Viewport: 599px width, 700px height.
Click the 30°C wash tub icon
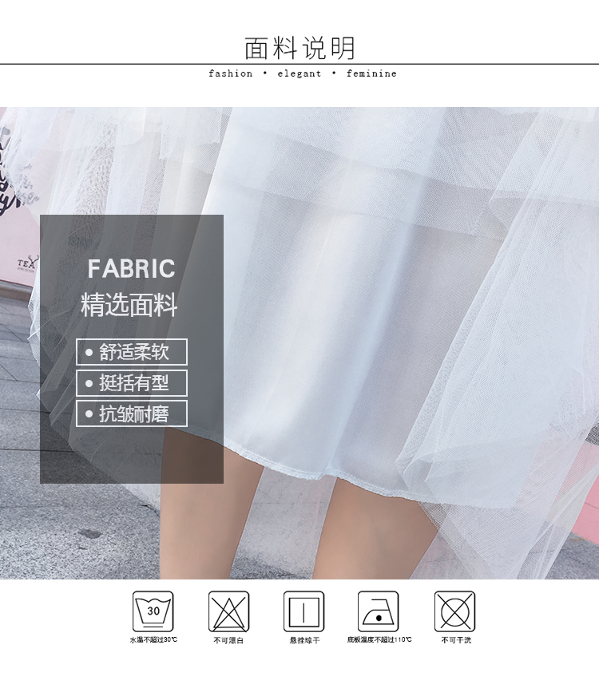(153, 611)
